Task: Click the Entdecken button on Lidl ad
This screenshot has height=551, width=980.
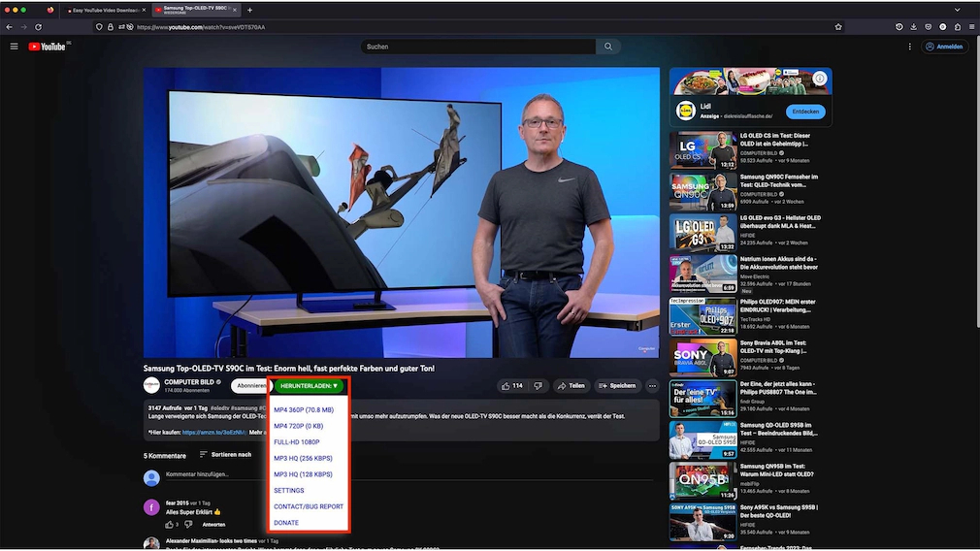Action: point(805,112)
